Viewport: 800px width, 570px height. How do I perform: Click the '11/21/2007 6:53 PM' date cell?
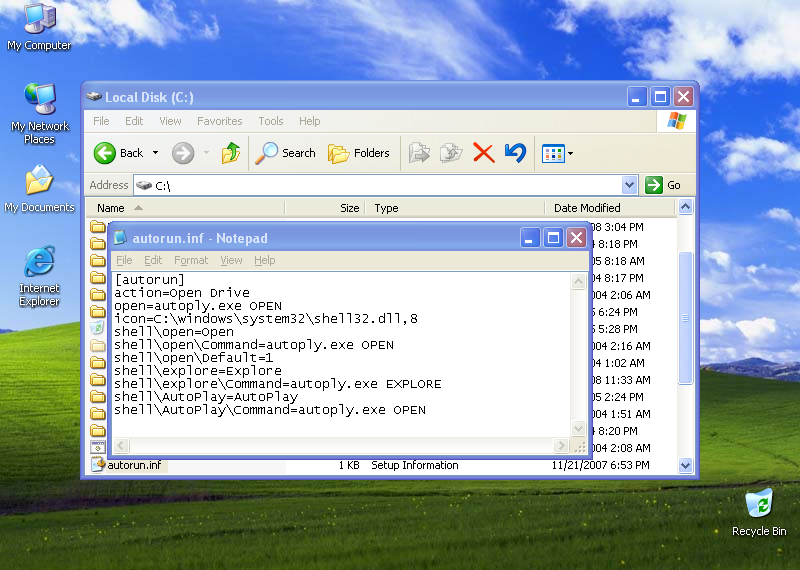601,465
